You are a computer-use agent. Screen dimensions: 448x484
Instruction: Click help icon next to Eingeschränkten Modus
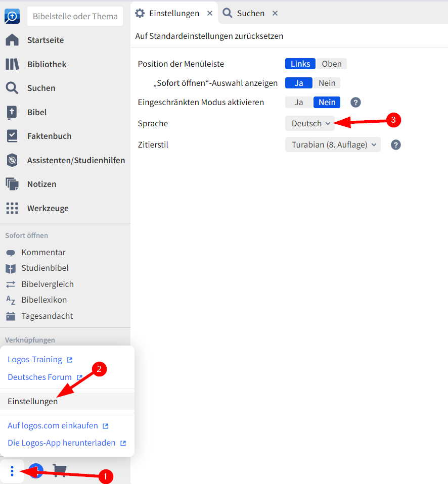355,103
